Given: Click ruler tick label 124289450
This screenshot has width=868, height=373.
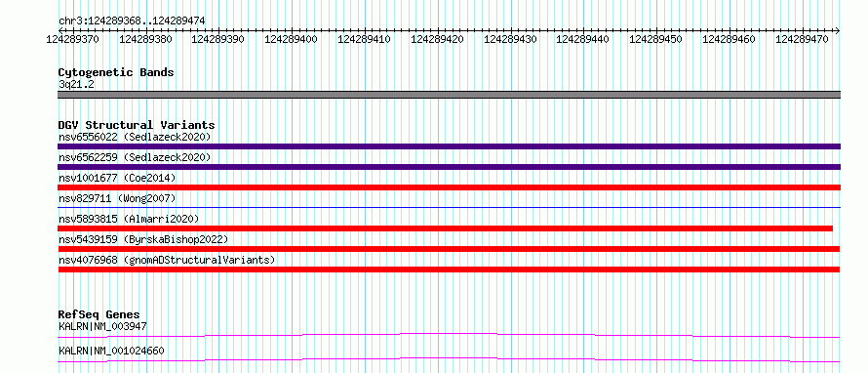Looking at the screenshot, I should 656,40.
